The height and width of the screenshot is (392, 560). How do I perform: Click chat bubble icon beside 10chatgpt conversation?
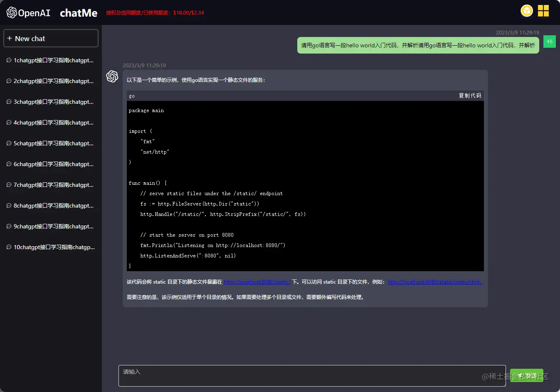click(x=9, y=247)
